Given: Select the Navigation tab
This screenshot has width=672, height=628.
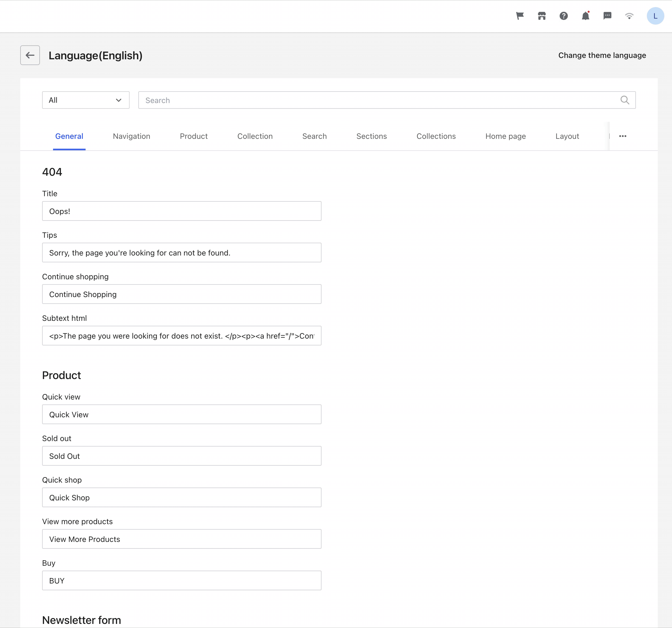Looking at the screenshot, I should (132, 136).
